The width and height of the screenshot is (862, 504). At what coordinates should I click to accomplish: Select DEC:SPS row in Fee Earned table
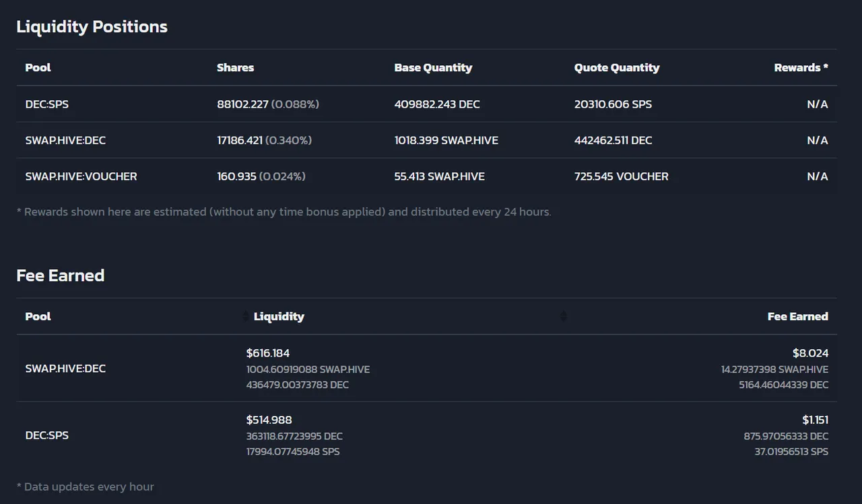point(427,435)
